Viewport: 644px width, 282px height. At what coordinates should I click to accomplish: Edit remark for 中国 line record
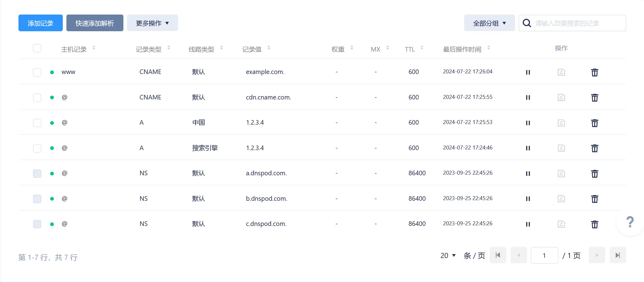pos(561,123)
